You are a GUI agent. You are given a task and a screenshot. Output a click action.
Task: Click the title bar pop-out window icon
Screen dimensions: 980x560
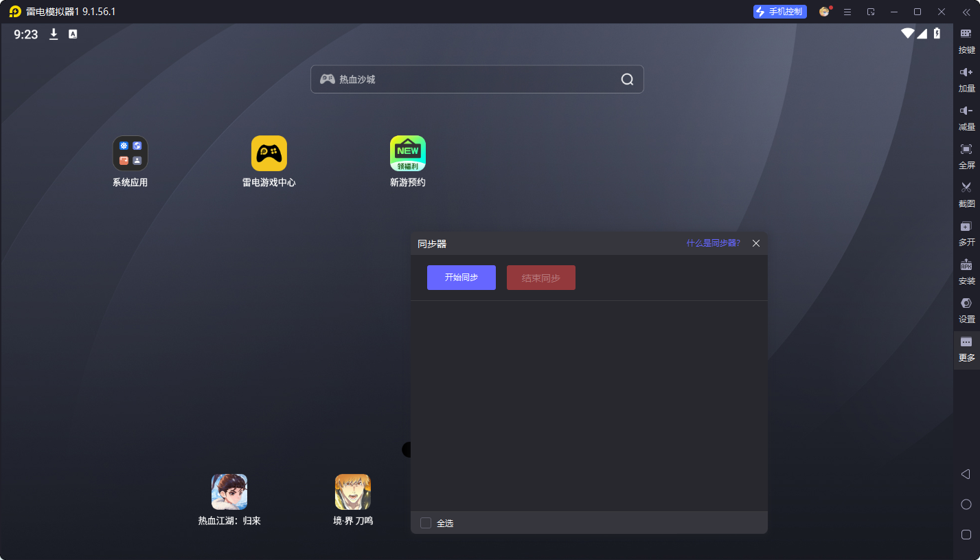(871, 12)
